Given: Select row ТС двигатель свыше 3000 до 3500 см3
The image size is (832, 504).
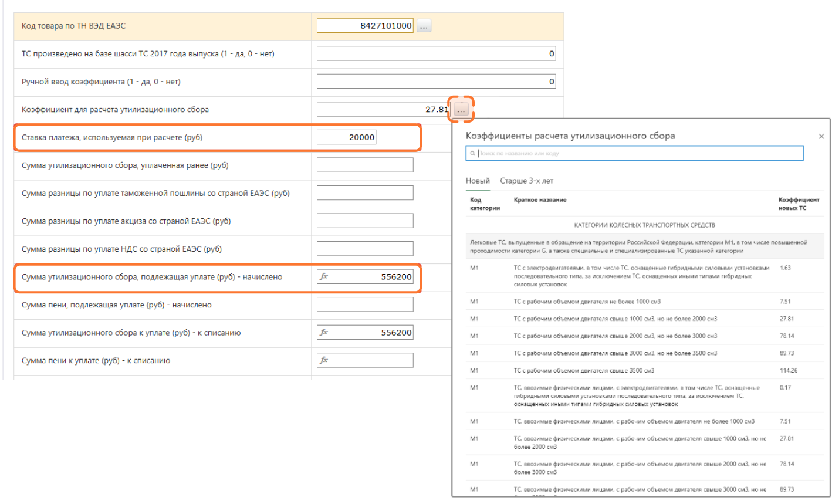Looking at the screenshot, I should pyautogui.click(x=645, y=353).
